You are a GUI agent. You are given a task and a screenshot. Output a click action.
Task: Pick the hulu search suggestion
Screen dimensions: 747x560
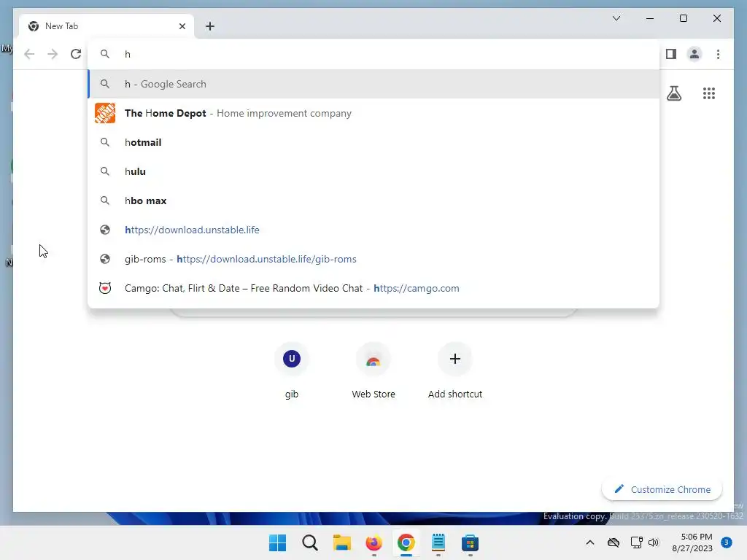(x=373, y=171)
